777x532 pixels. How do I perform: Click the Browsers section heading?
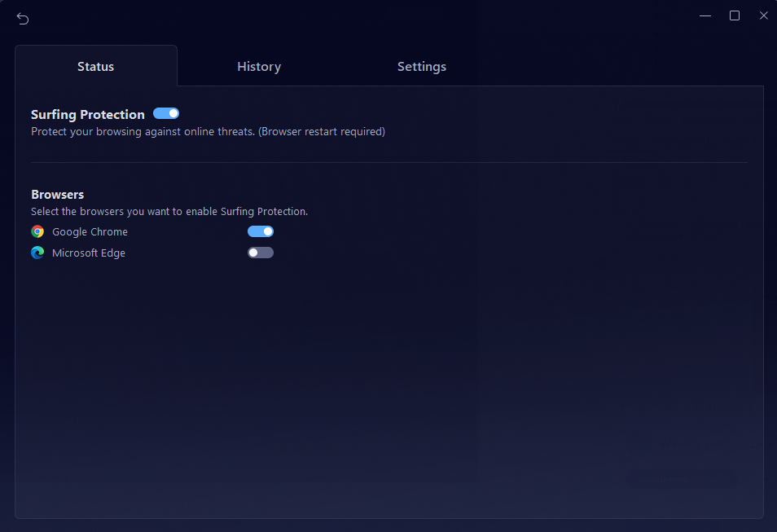[58, 195]
